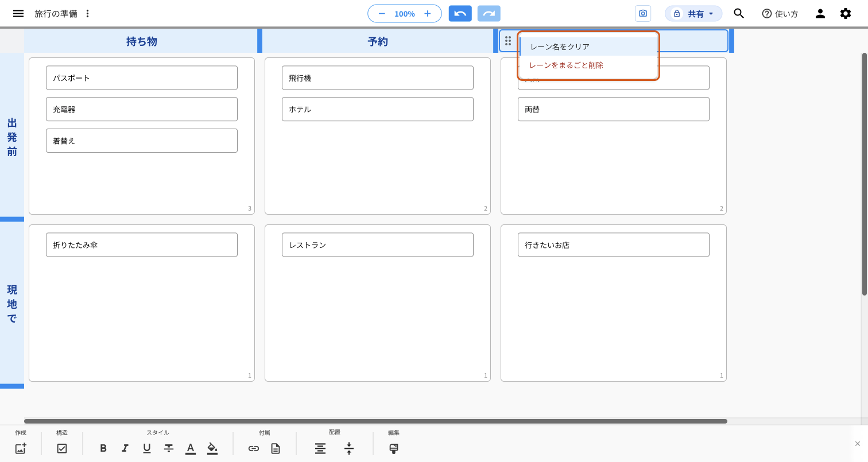
Task: Select the ホテル card
Action: [378, 109]
